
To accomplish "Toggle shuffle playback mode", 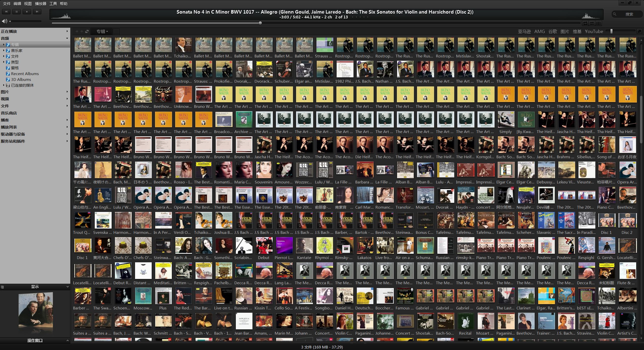I will [x=592, y=23].
